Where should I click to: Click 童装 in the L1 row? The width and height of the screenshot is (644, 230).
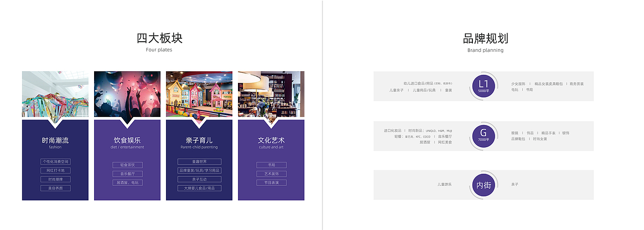coord(448,90)
